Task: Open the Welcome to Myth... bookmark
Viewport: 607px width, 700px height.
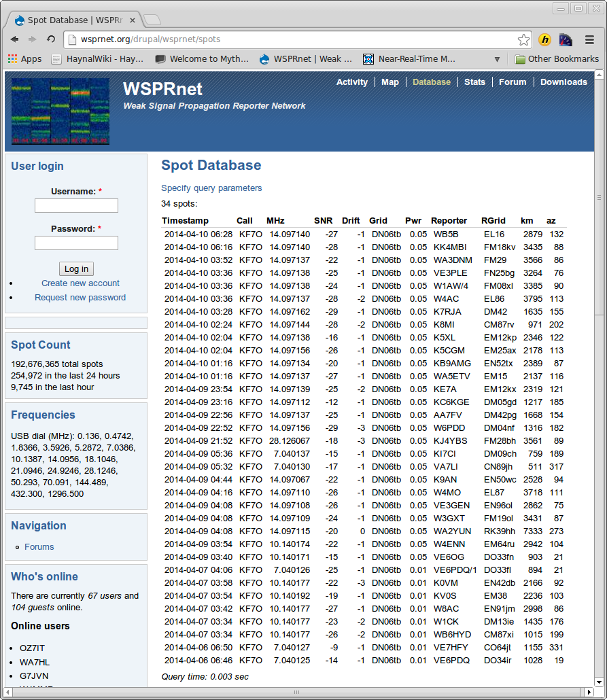Action: (x=202, y=59)
